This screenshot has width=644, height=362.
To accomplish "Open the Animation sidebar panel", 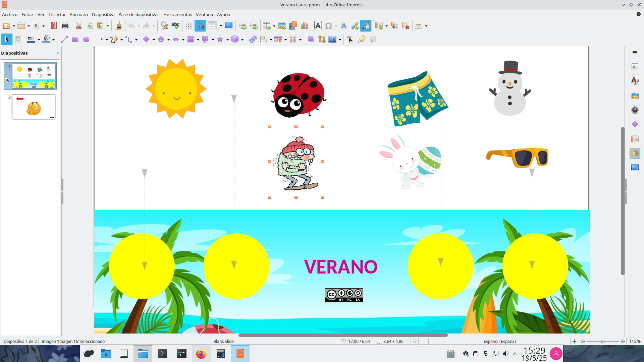I will coord(635,153).
